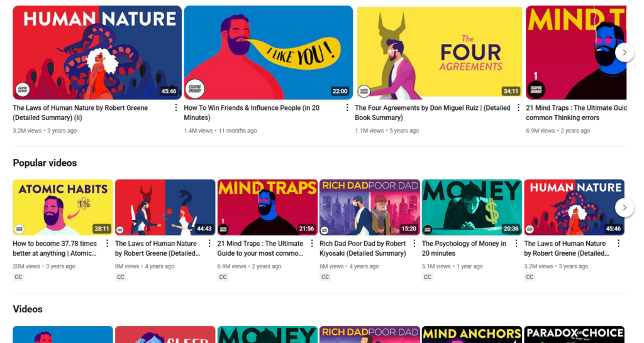The width and height of the screenshot is (644, 343).
Task: Click '1.4M views • 11 months ago' text
Action: (x=220, y=131)
